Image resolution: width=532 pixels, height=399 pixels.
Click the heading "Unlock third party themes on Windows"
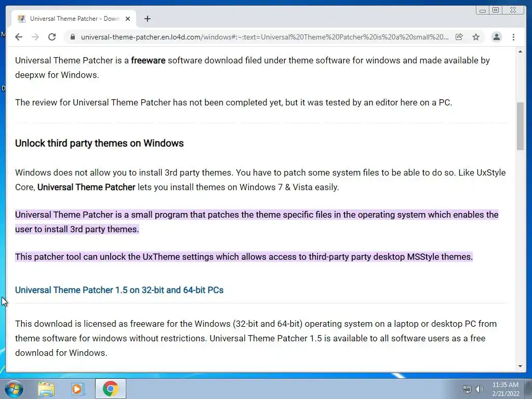pos(99,143)
